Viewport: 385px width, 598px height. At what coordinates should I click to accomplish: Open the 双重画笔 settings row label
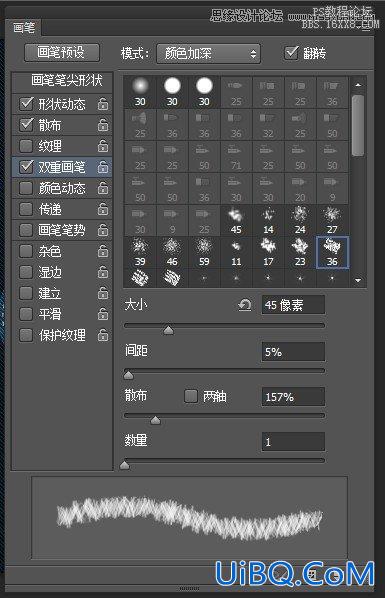[62, 167]
